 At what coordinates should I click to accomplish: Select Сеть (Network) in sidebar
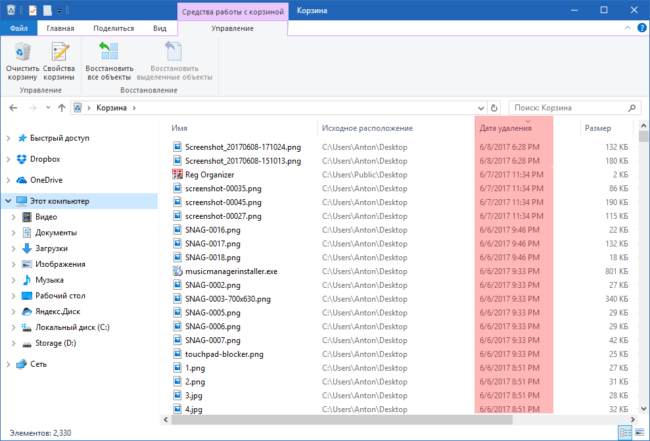(x=38, y=364)
